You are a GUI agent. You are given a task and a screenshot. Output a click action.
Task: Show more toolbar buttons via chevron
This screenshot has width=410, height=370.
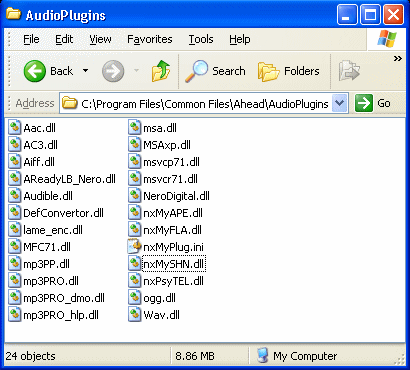pyautogui.click(x=398, y=59)
